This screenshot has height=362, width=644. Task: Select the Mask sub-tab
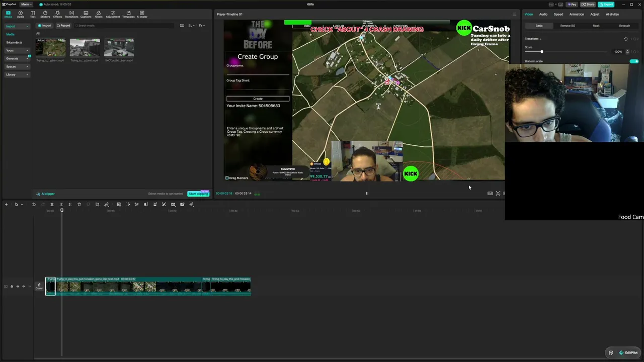point(596,26)
